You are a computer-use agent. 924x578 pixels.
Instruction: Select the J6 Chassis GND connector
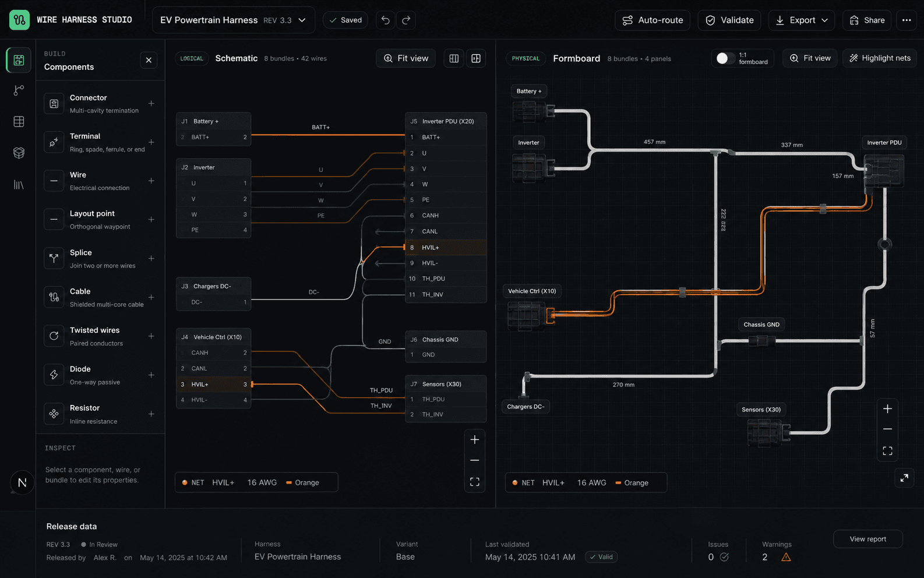(x=446, y=347)
